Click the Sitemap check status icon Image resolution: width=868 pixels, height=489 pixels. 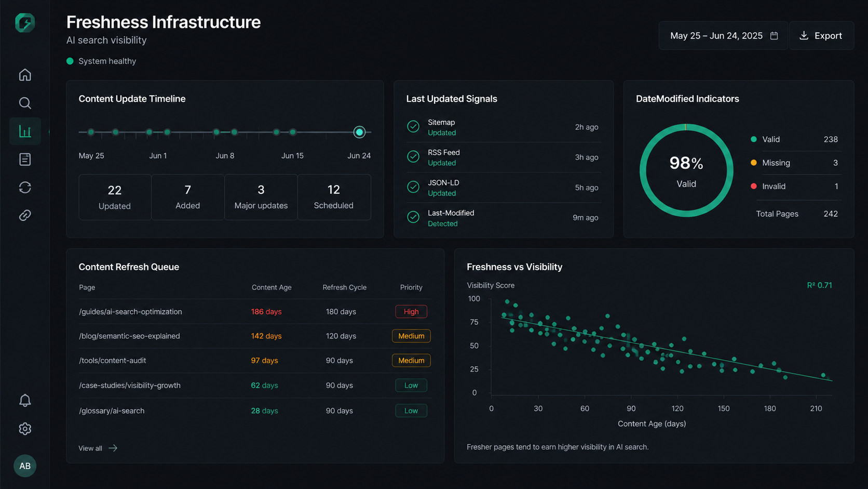tap(413, 127)
